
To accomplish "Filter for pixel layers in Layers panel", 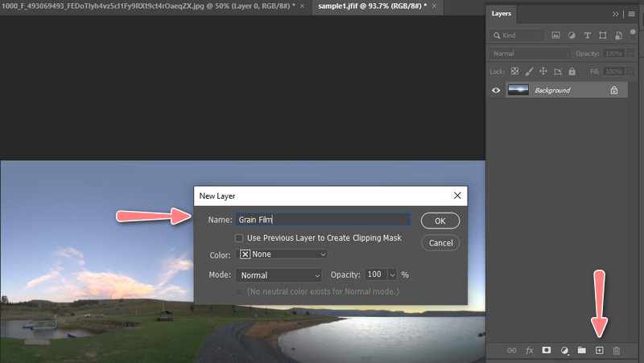I will [x=556, y=35].
